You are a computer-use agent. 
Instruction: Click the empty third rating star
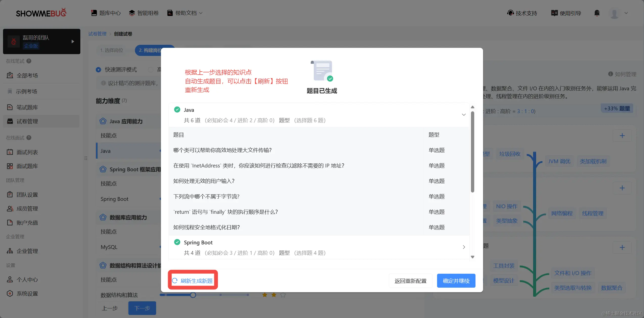click(283, 295)
